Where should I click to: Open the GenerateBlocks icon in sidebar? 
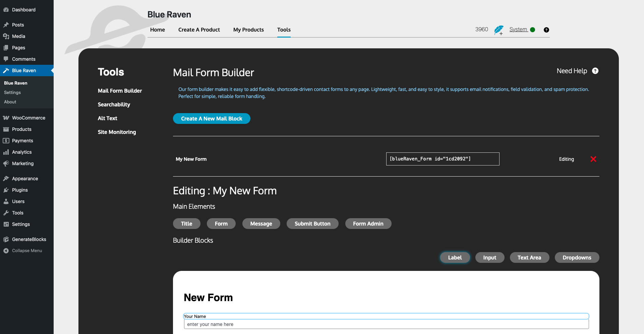(6, 239)
